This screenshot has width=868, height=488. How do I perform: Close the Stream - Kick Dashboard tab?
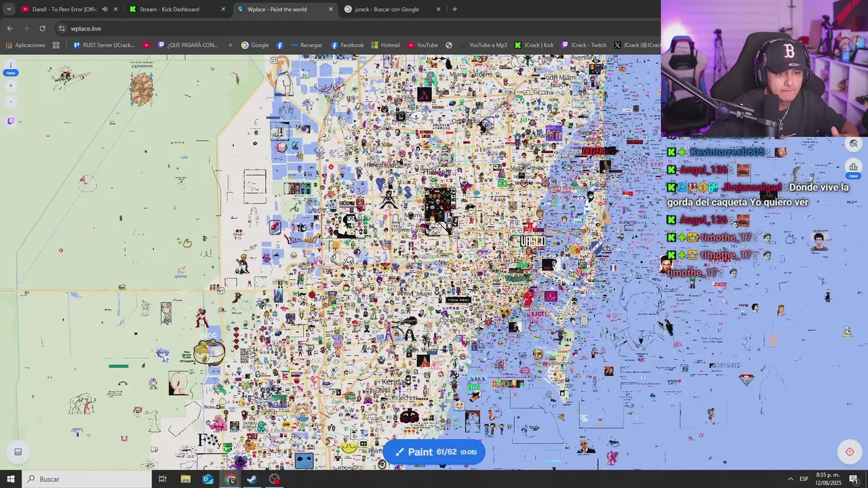pos(223,9)
